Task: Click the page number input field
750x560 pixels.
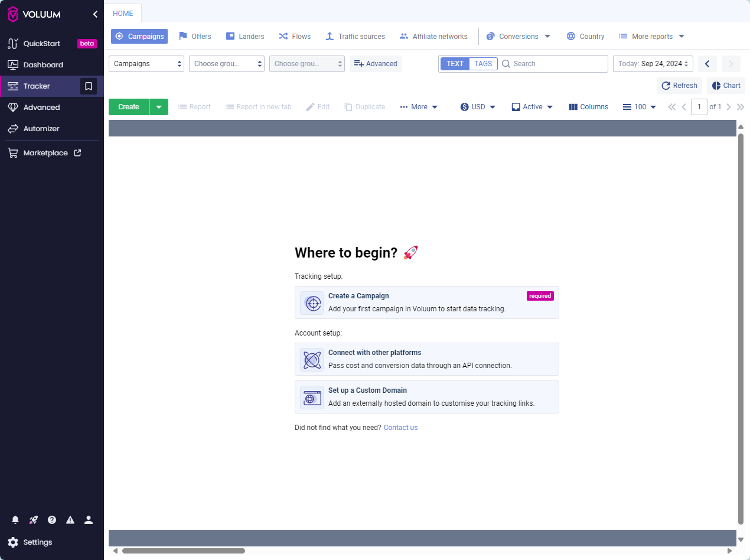Action: point(699,107)
